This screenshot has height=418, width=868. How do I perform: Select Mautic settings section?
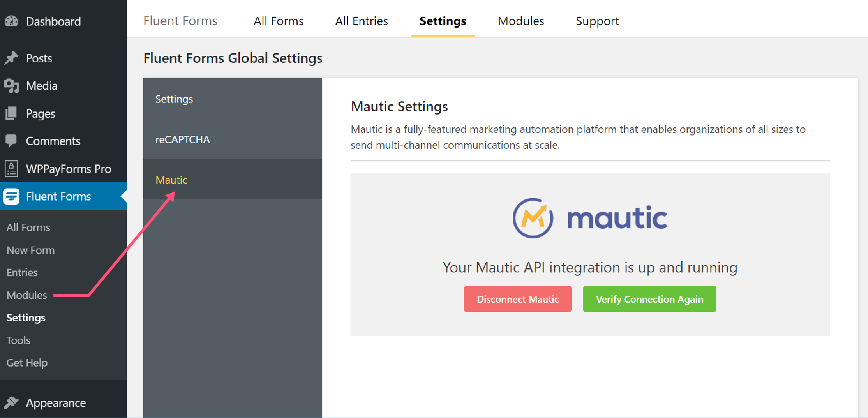(x=233, y=180)
